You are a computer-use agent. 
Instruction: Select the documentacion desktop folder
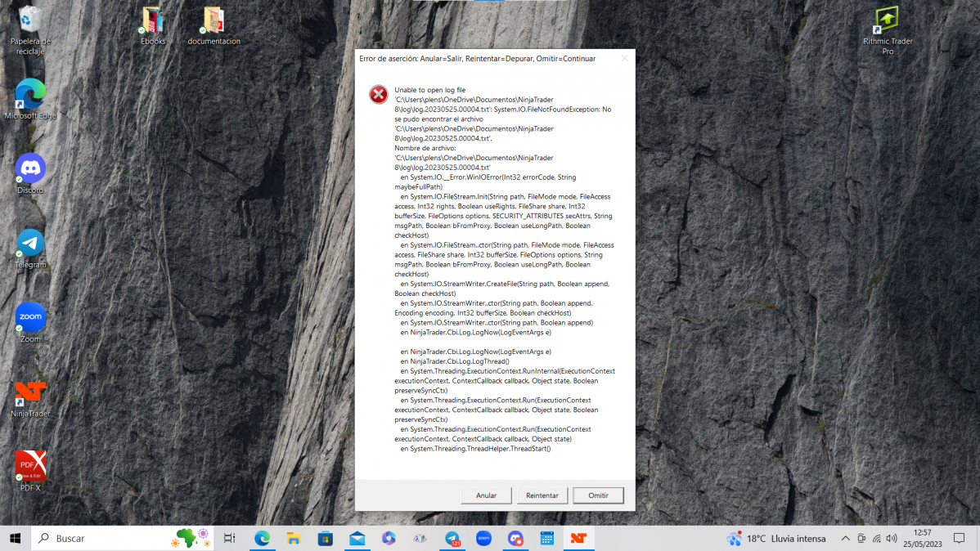[x=214, y=25]
